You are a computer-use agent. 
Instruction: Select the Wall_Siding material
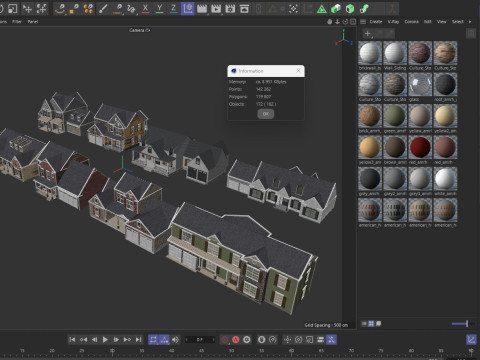pyautogui.click(x=395, y=53)
